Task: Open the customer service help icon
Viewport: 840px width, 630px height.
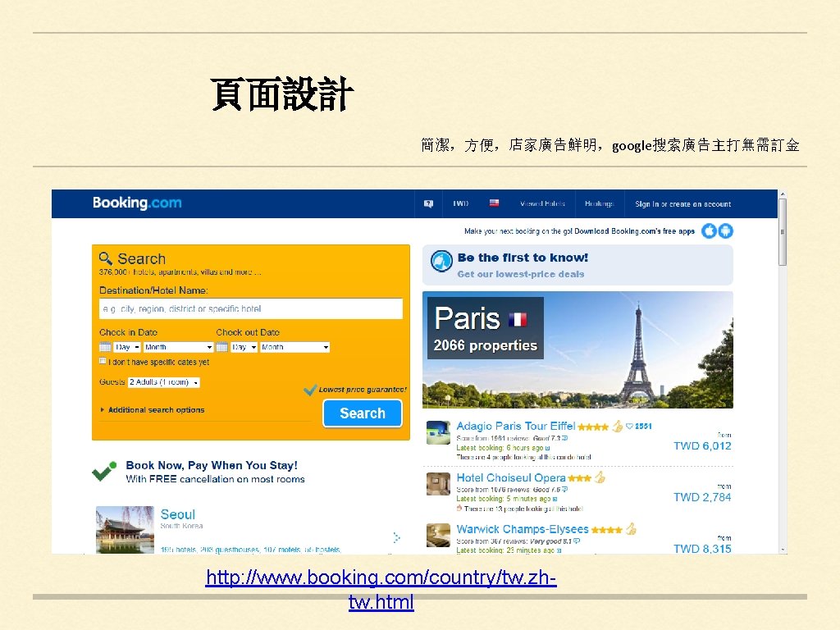Action: tap(428, 203)
